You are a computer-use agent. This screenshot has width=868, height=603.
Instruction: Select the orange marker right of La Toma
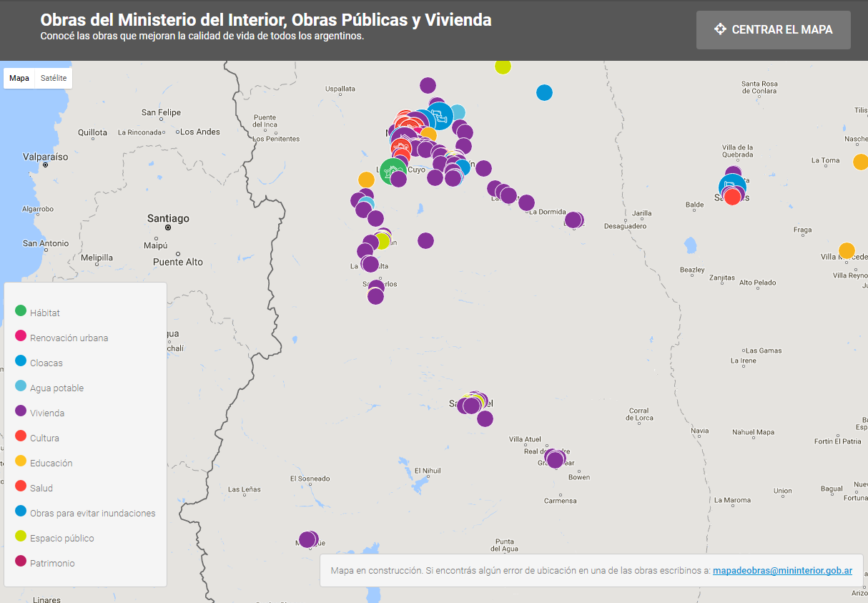tap(861, 162)
